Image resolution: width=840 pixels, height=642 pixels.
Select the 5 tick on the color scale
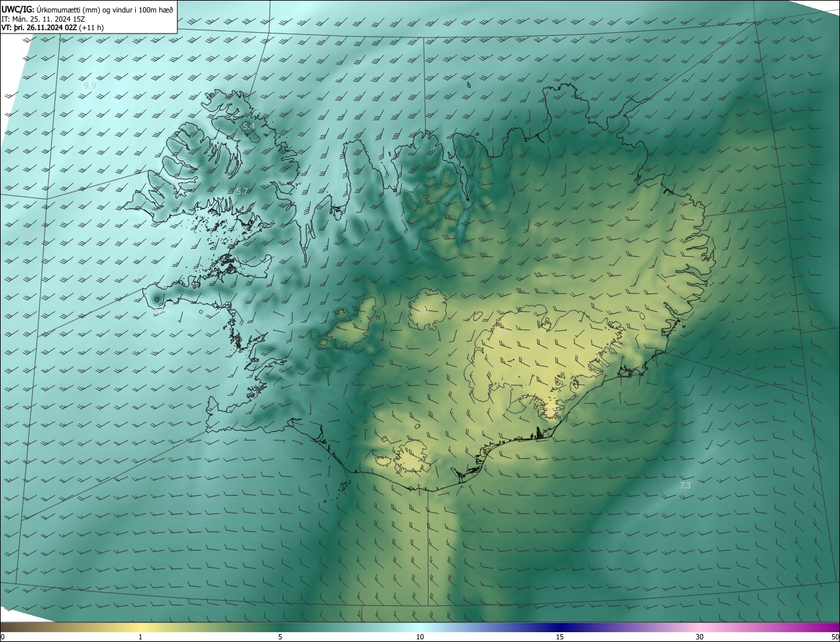click(280, 637)
